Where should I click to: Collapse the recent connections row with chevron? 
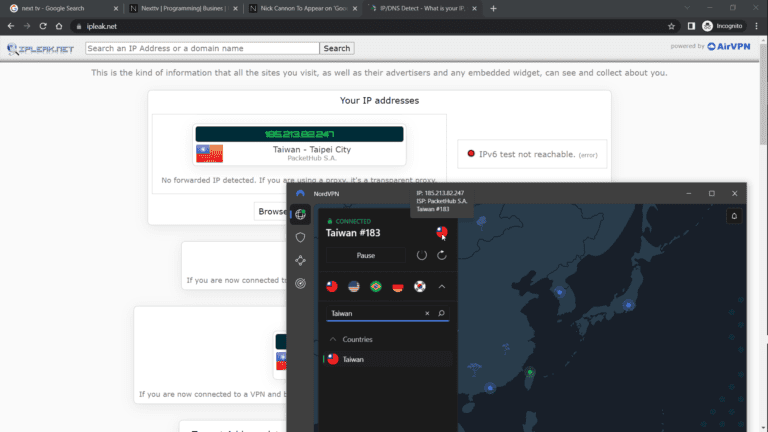pos(441,287)
